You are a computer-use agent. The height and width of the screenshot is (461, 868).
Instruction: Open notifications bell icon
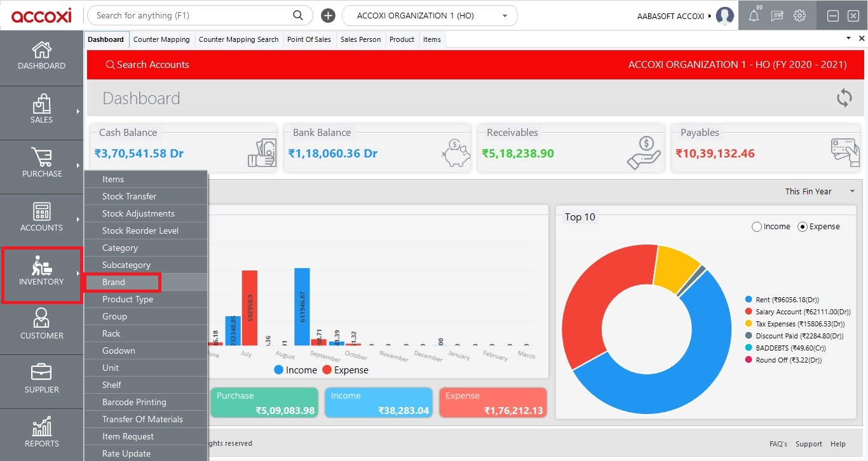coord(754,16)
